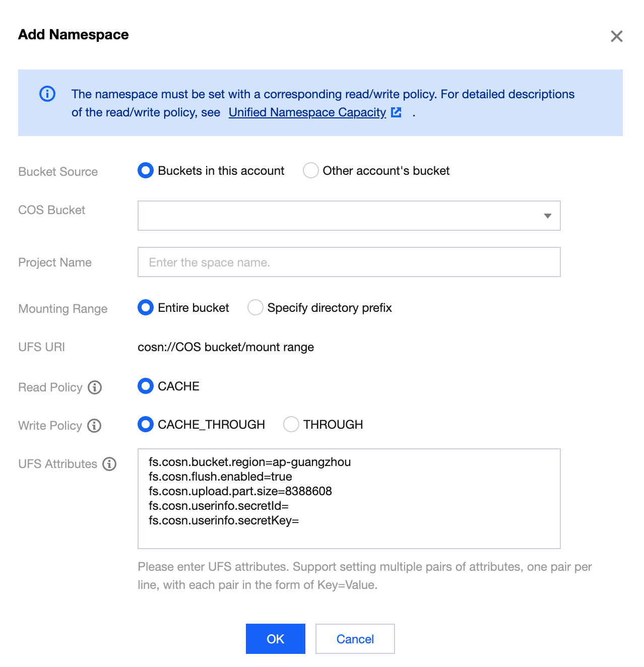Focus the Project Name input field
Screen dimensions: 644x667
coord(349,262)
